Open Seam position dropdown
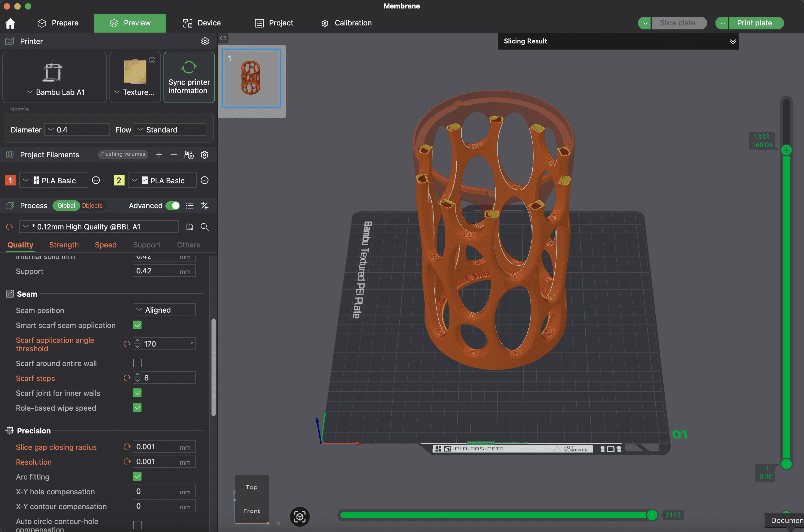Viewport: 804px width, 532px height. 164,310
